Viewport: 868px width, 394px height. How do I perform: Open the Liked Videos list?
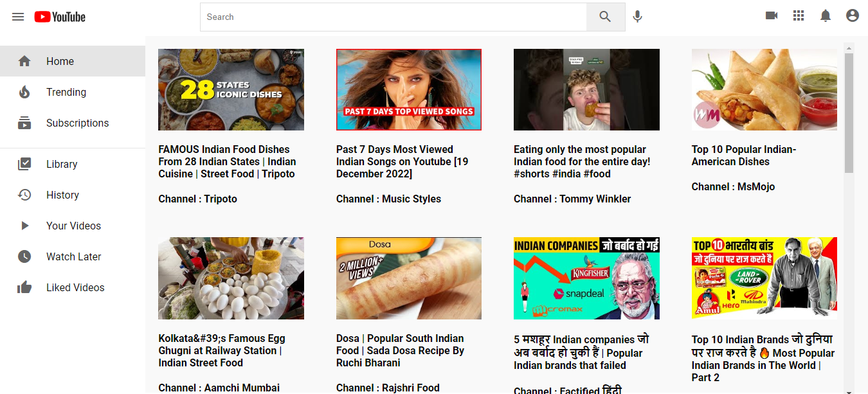point(73,287)
